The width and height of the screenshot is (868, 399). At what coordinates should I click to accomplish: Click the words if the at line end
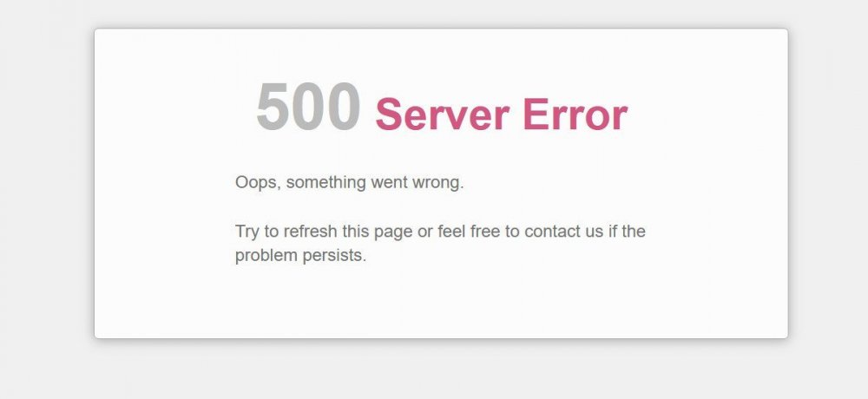(x=627, y=231)
